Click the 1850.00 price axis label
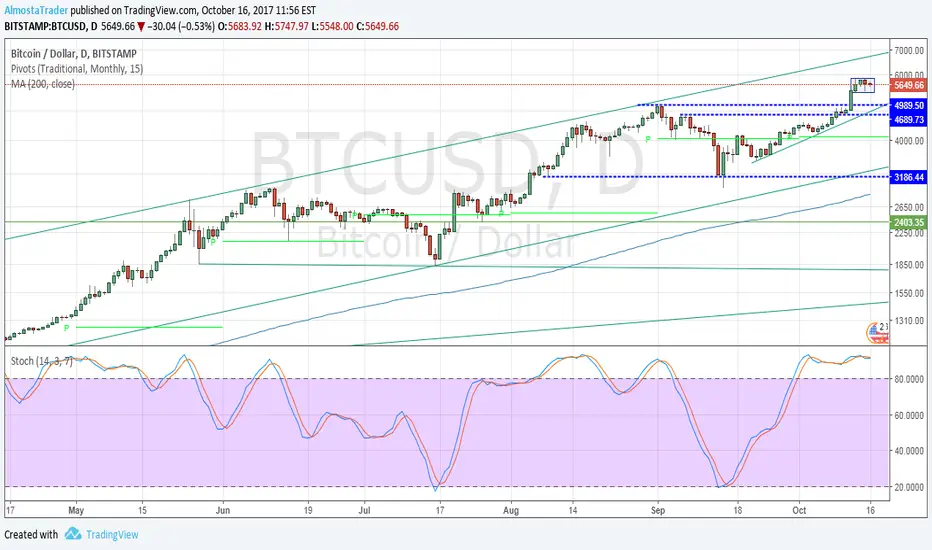Image resolution: width=932 pixels, height=550 pixels. click(909, 265)
